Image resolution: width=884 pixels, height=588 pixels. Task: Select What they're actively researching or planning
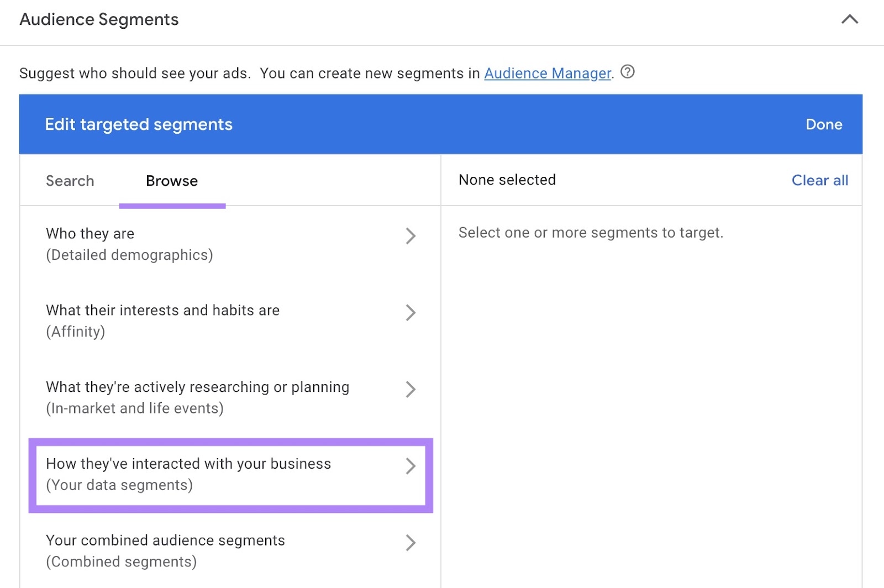[x=197, y=387]
